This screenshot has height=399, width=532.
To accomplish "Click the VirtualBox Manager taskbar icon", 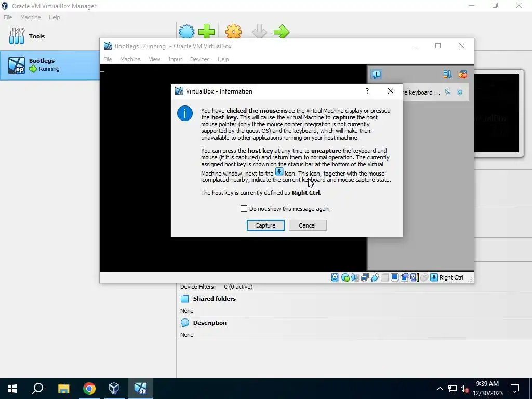I will coord(114,389).
